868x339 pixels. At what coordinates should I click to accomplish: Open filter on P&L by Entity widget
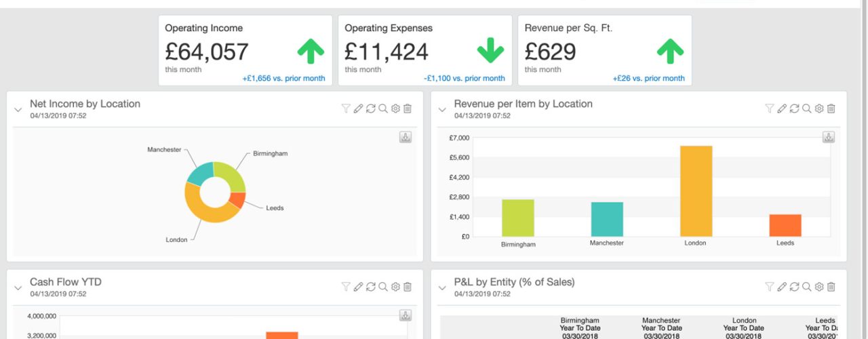click(770, 287)
